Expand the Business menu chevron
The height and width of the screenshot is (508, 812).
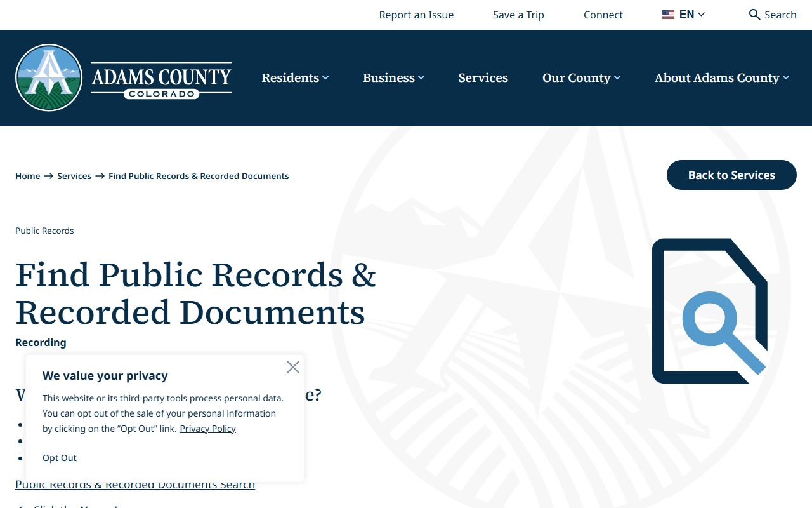[x=421, y=77]
